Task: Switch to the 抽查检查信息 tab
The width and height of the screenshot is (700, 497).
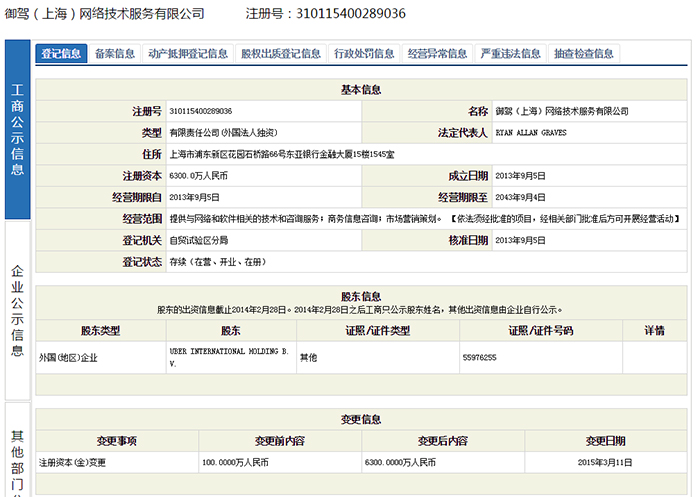Action: point(584,54)
